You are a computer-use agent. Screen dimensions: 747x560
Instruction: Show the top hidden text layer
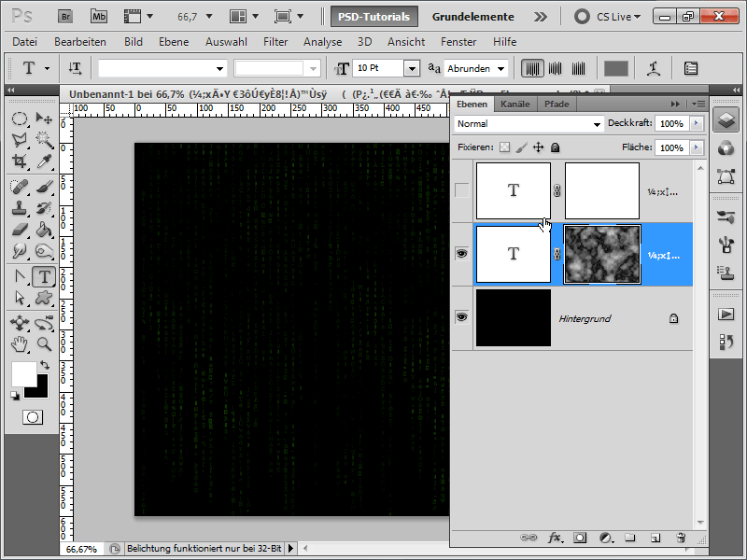[x=461, y=190]
